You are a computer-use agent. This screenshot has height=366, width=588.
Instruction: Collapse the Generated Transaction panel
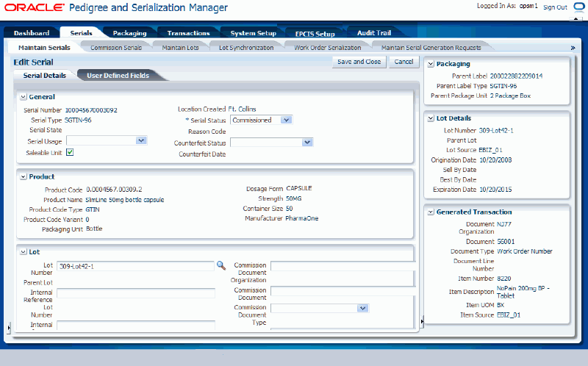click(x=431, y=212)
